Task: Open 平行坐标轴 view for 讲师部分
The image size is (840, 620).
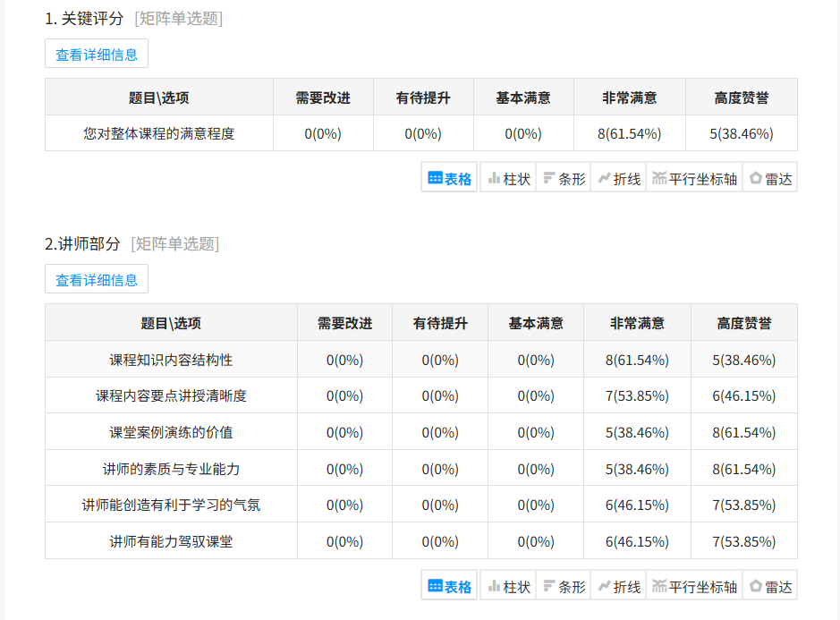Action: coord(694,586)
